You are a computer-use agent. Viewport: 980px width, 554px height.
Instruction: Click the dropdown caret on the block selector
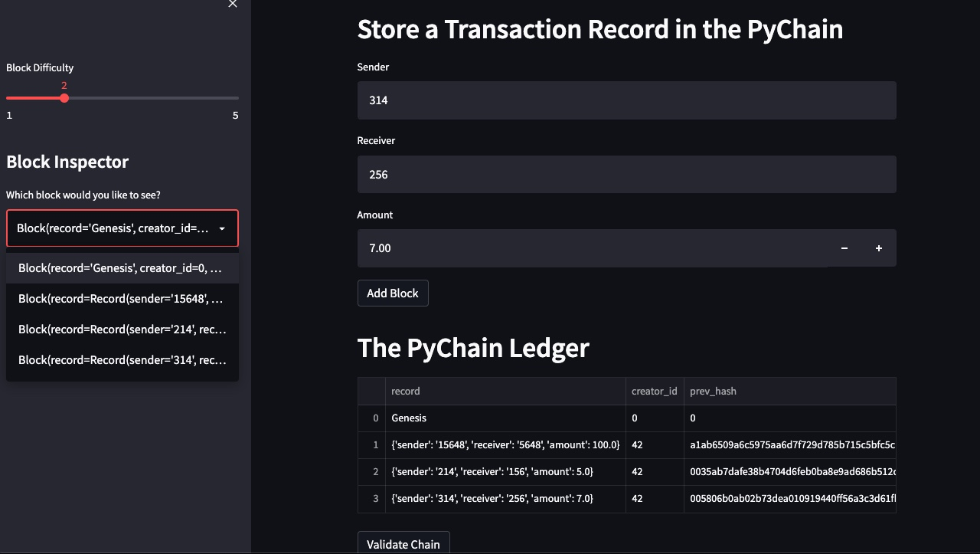point(222,228)
